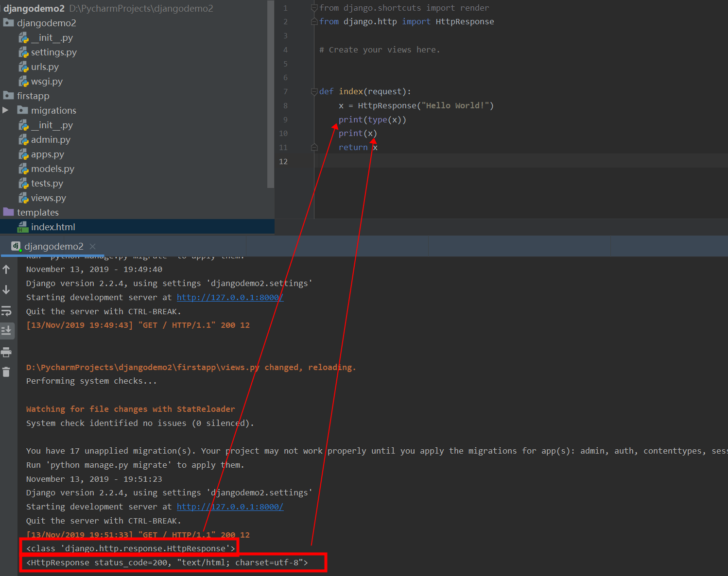Image resolution: width=728 pixels, height=576 pixels.
Task: Collapse the index function fold marker on line 7
Action: (x=314, y=91)
